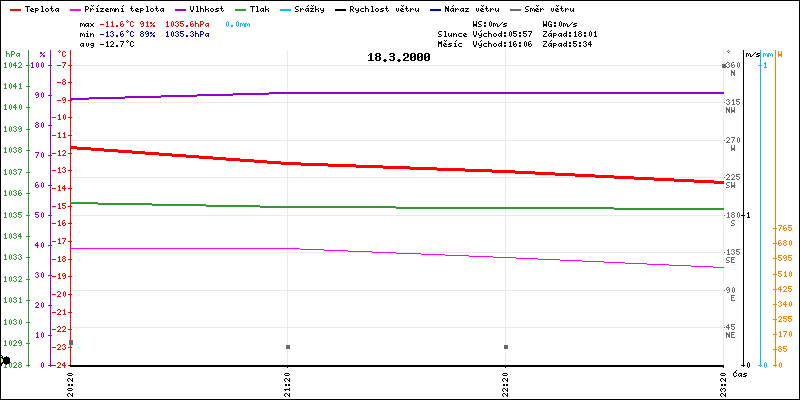Click the black dot at chart bottom-left
Viewport: 800px width, 400px height.
click(x=5, y=360)
